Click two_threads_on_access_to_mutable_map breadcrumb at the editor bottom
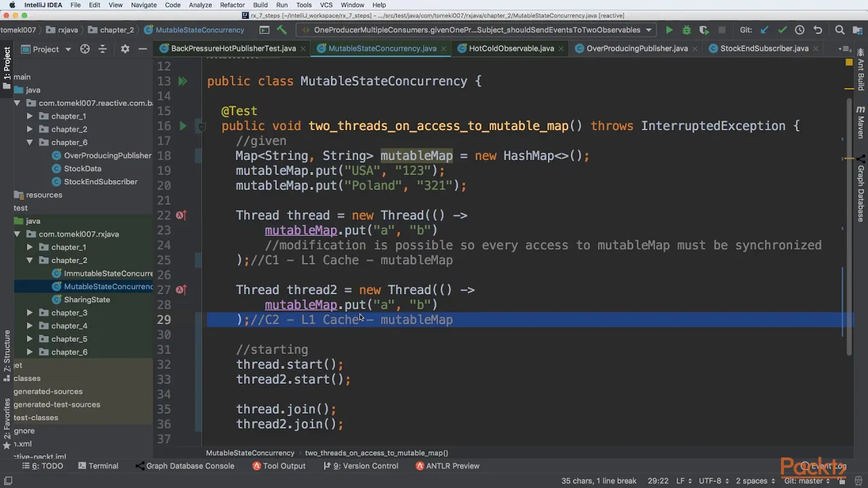This screenshot has height=488, width=868. coord(376,453)
